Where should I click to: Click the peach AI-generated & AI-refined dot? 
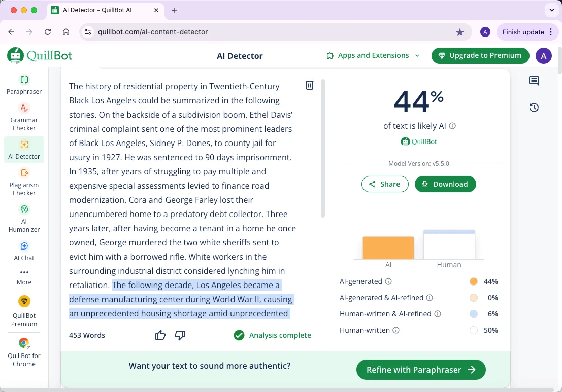pos(474,298)
